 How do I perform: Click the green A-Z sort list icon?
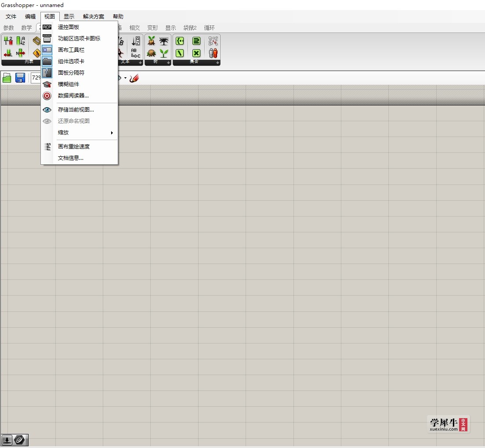click(21, 40)
